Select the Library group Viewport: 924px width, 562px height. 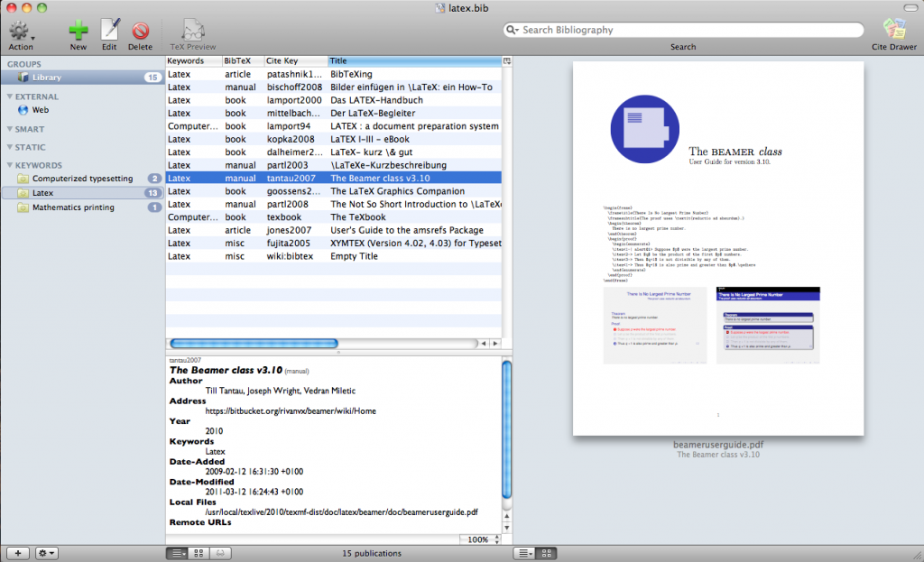(x=47, y=78)
